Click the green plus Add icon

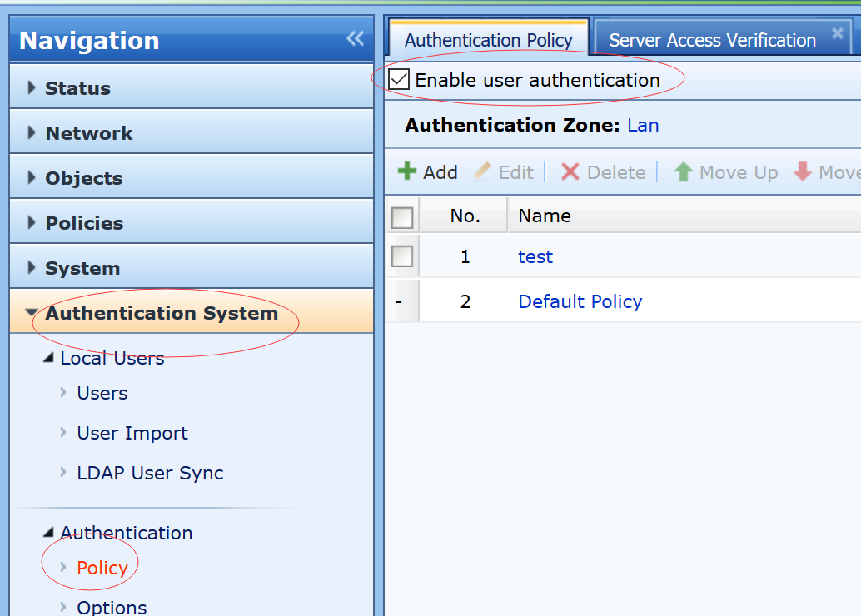coord(407,172)
